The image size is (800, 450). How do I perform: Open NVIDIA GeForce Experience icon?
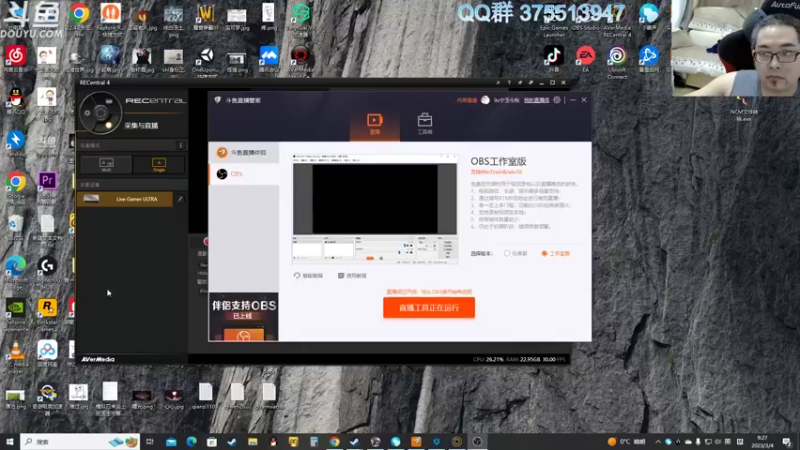tap(16, 315)
